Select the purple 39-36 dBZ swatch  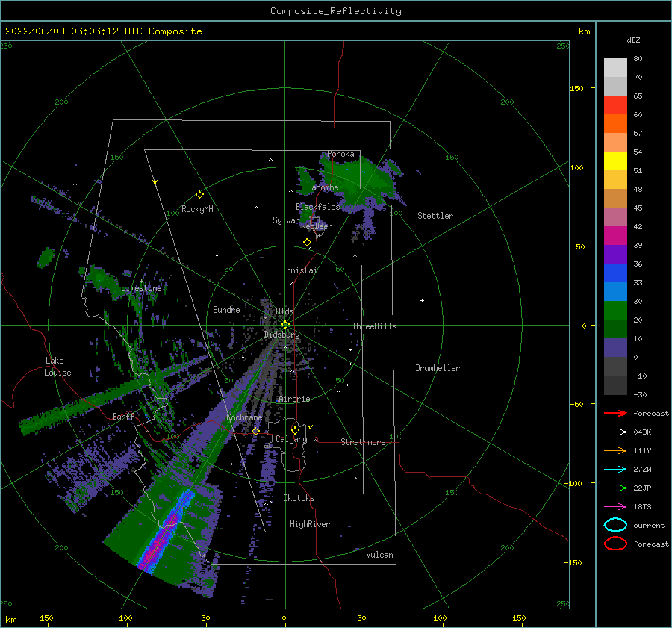tap(615, 255)
